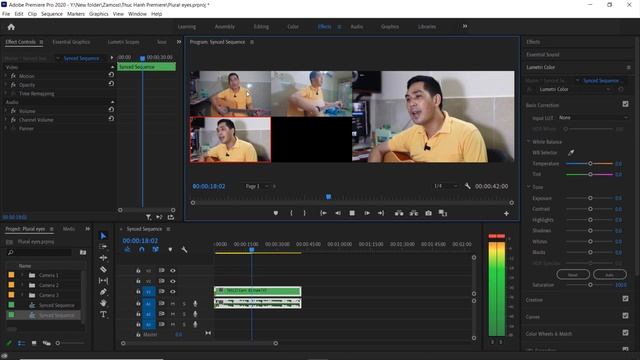This screenshot has width=640, height=360.
Task: Toggle Creative section checkbox
Action: pos(625,299)
